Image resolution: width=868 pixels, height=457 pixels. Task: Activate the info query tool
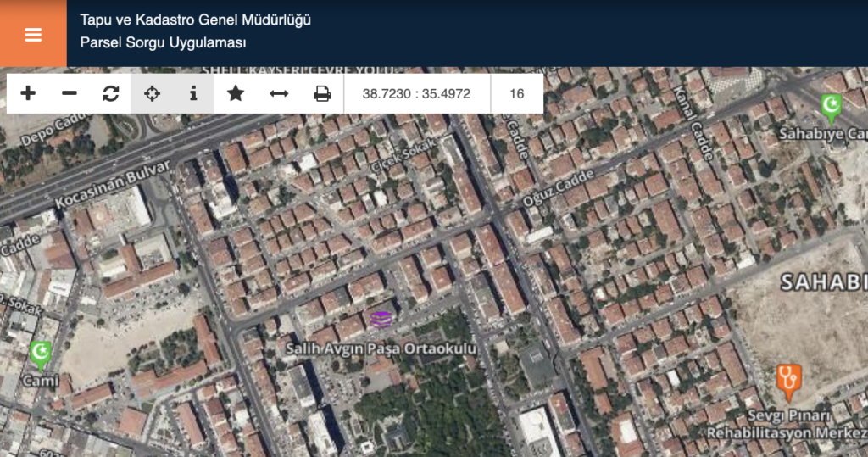coord(193,93)
